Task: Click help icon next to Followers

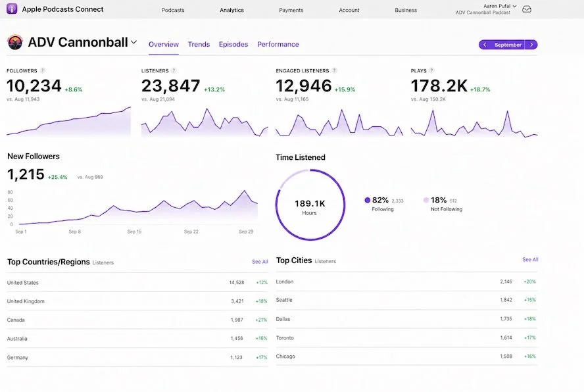Action: point(43,70)
